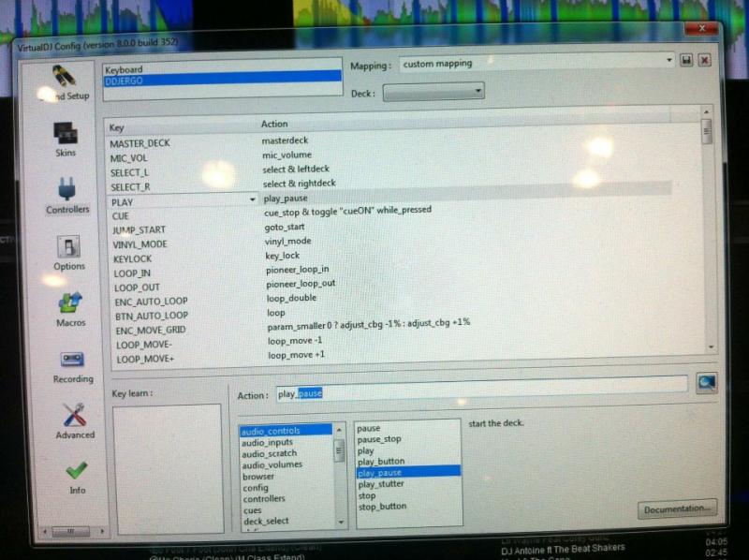
Task: Choose stop_button in the action list
Action: pyautogui.click(x=382, y=507)
